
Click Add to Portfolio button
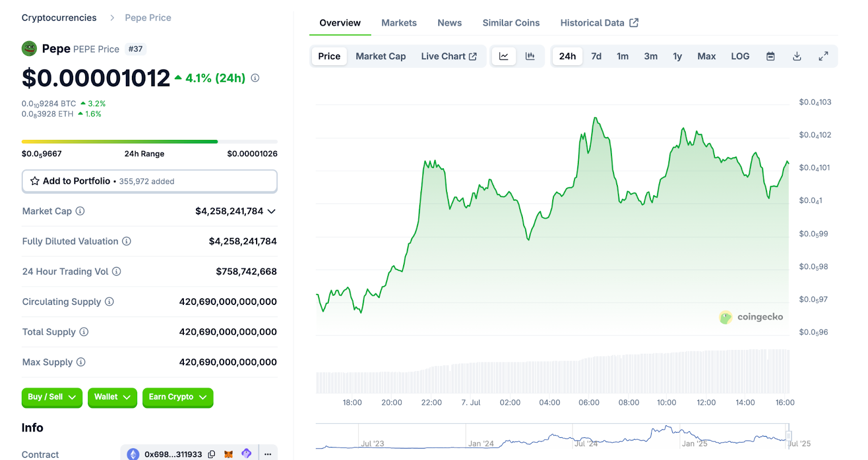149,181
